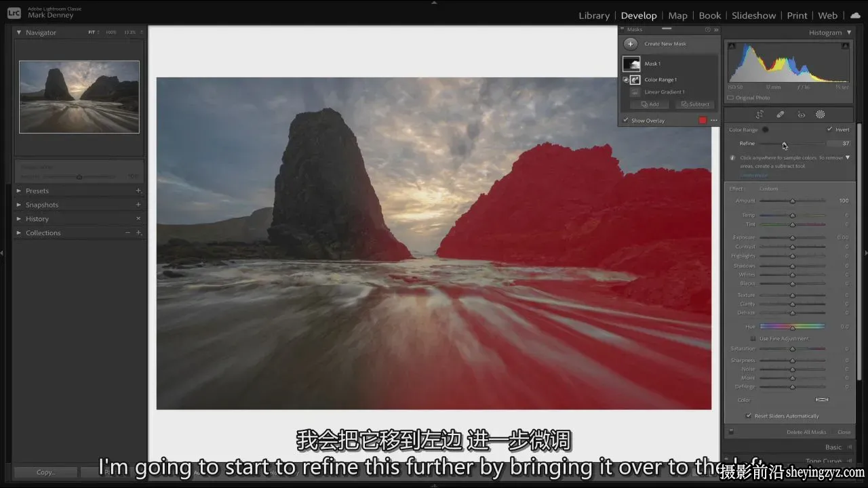Click the Add button in Masks panel
Image resolution: width=868 pixels, height=488 pixels.
click(x=650, y=104)
